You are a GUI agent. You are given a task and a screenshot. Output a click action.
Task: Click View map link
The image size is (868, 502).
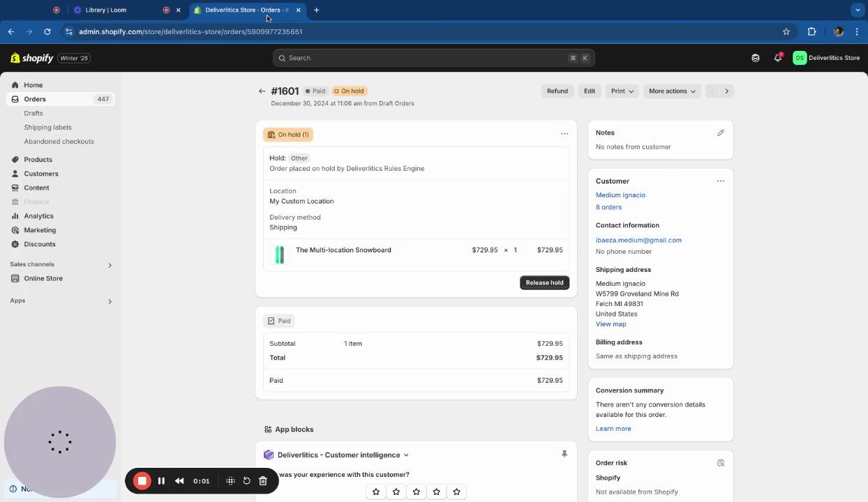click(x=611, y=324)
